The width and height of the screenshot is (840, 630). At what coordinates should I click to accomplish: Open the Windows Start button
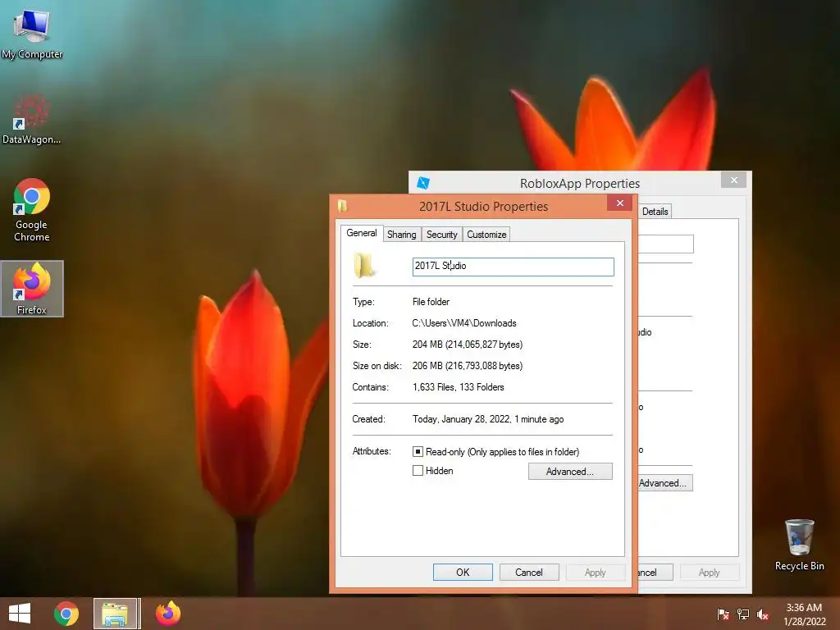pyautogui.click(x=20, y=614)
